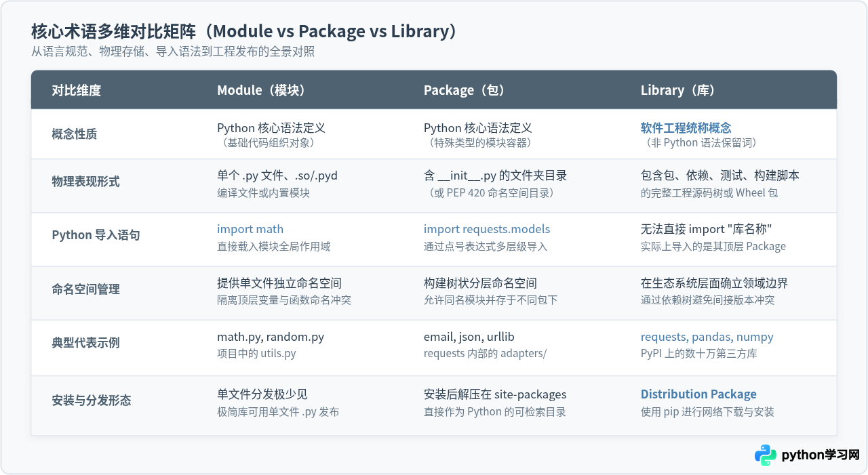Click the subtitle starting '从语言规范'

(172, 52)
